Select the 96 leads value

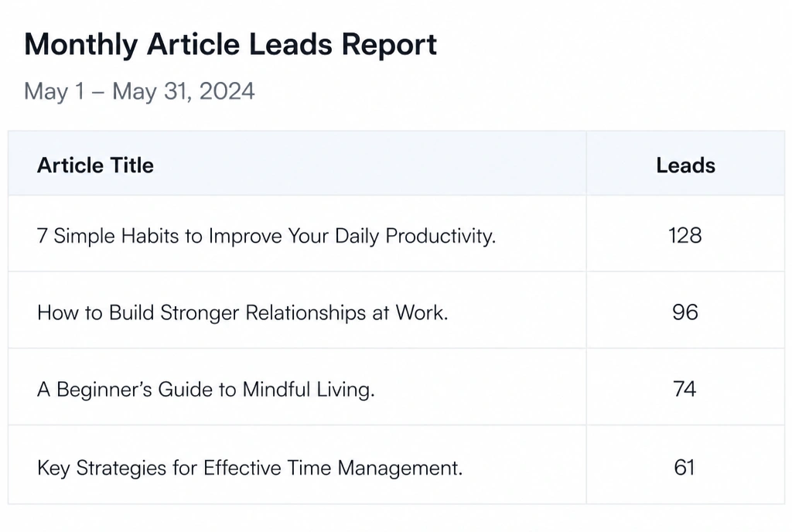(685, 312)
